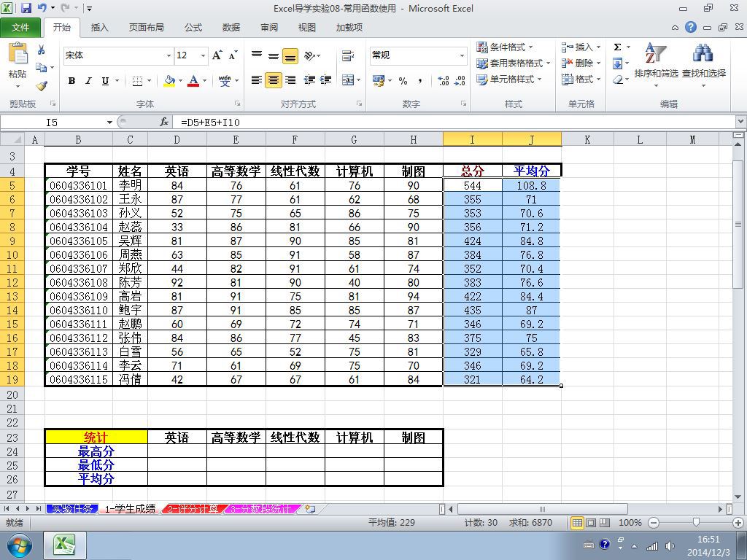Toggle middle vertical alignment
This screenshot has width=747, height=560.
pos(274,55)
